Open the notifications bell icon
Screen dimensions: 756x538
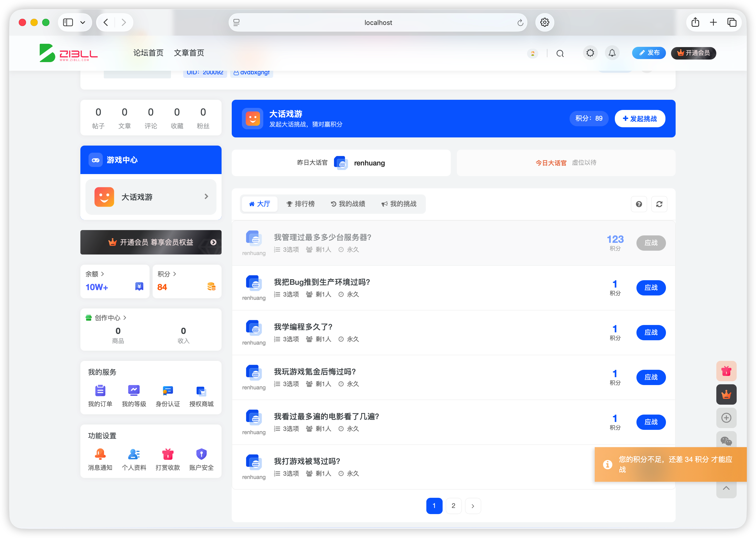612,53
